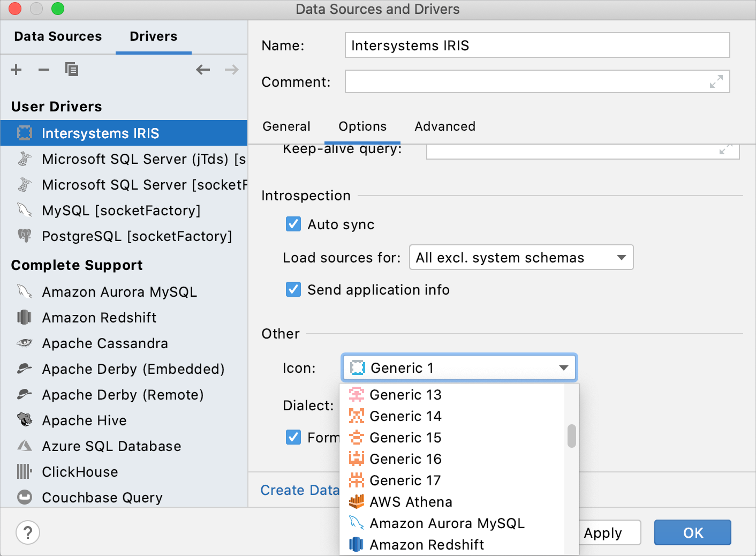Switch to the Advanced tab
The image size is (756, 556).
(x=444, y=126)
